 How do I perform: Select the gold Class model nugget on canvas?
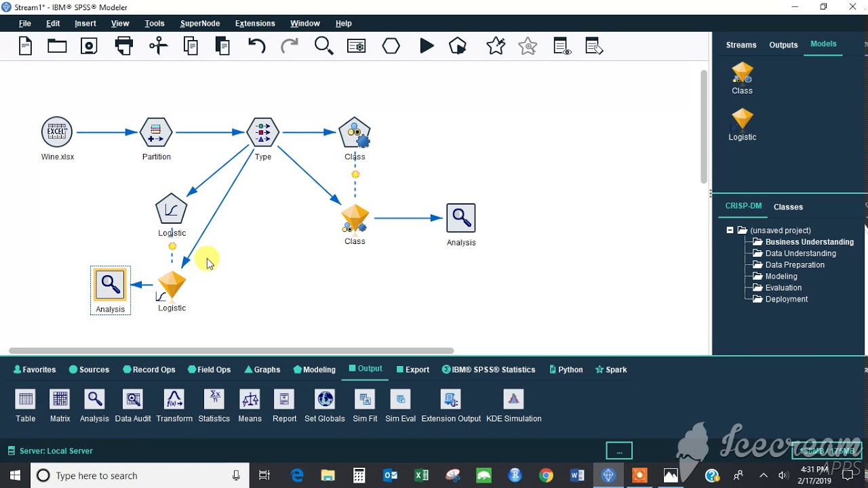click(355, 219)
